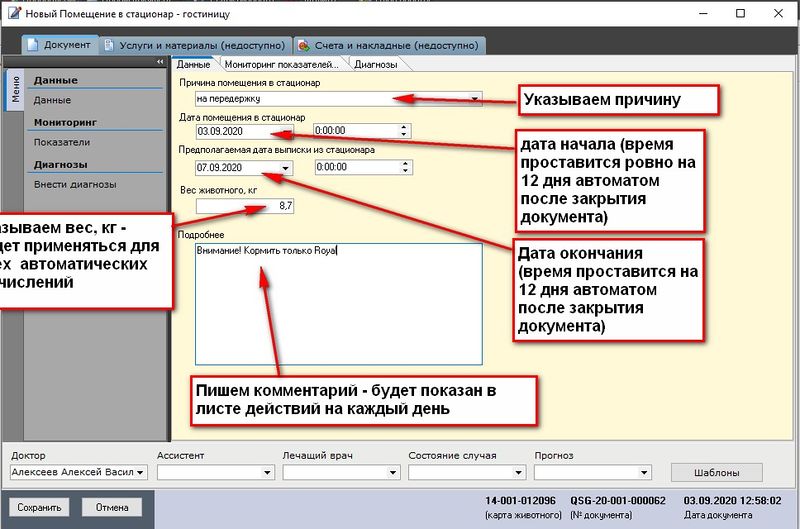This screenshot has width=800, height=529.
Task: Maximize the window
Action: click(740, 13)
